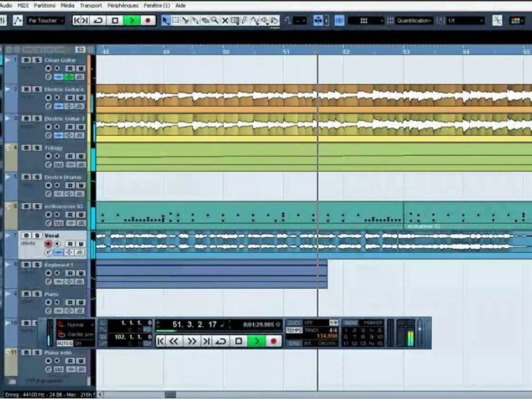Viewport: 532px width, 399px height.
Task: Click the transport position slider under the counter
Action: coord(218,331)
